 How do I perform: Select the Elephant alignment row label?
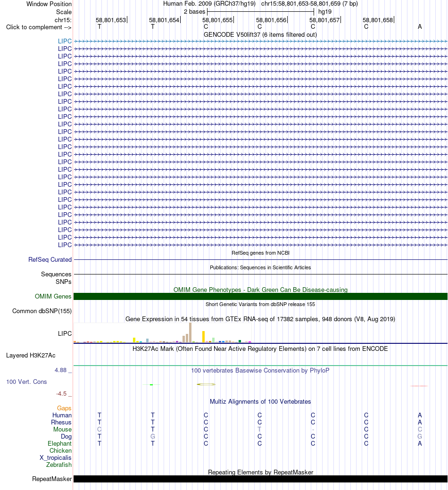pyautogui.click(x=60, y=444)
